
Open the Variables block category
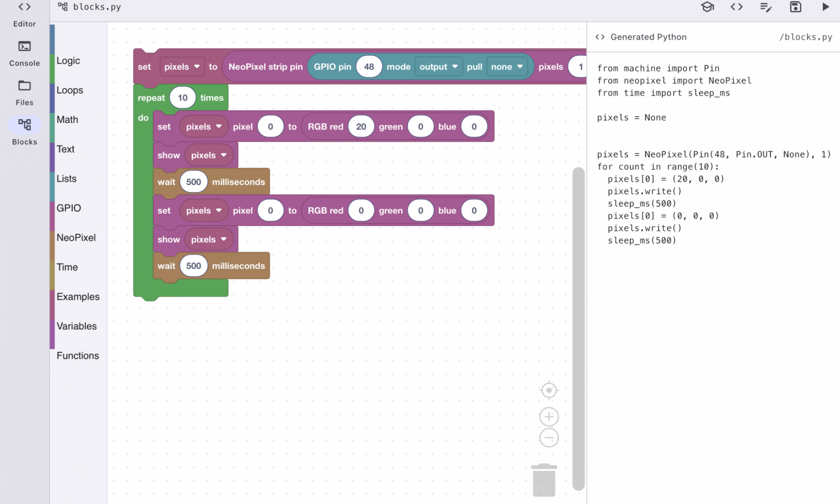pyautogui.click(x=76, y=326)
